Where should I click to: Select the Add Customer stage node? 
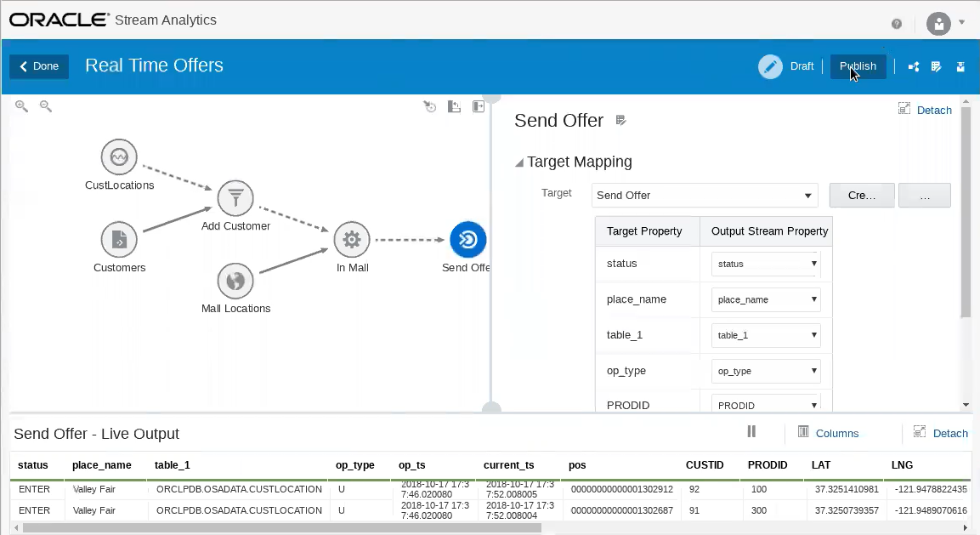[235, 197]
